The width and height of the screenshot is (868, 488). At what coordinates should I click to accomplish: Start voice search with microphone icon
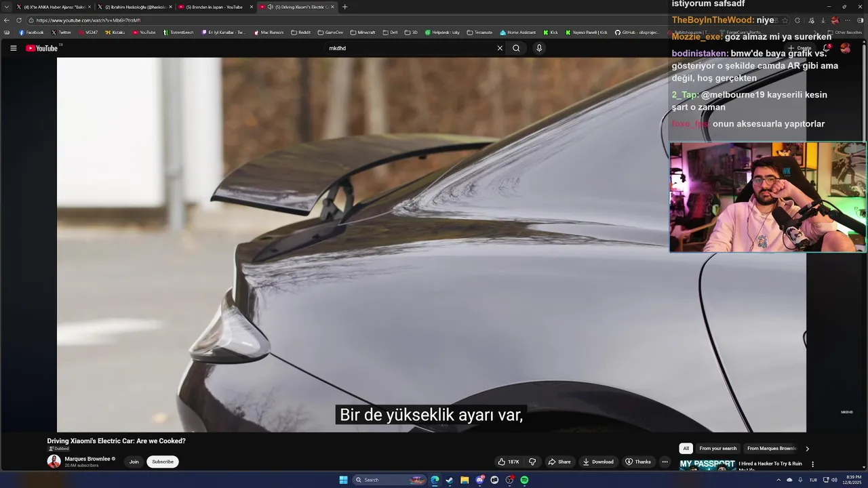539,48
